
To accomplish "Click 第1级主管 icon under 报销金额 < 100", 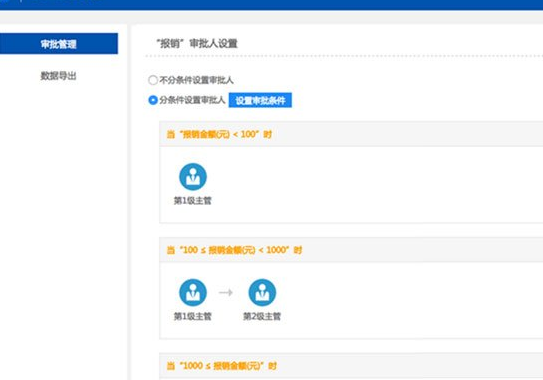I will 193,177.
